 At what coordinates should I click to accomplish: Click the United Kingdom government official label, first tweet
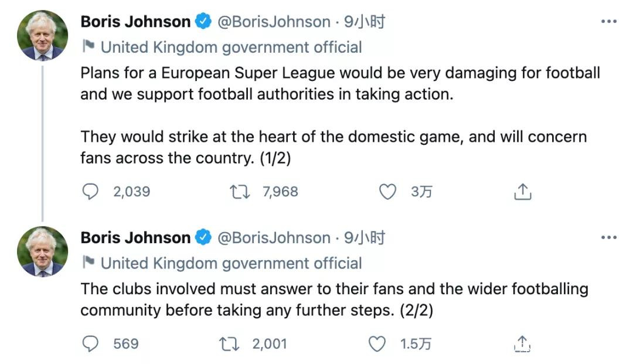231,47
